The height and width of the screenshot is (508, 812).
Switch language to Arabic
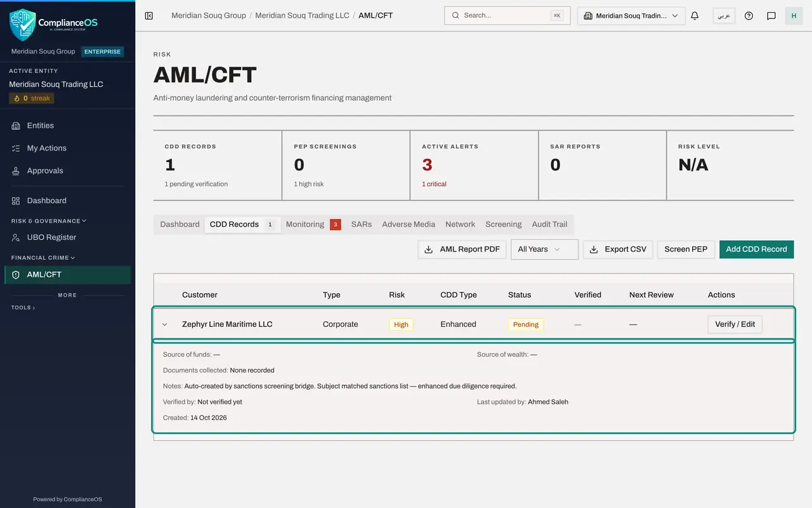point(724,16)
